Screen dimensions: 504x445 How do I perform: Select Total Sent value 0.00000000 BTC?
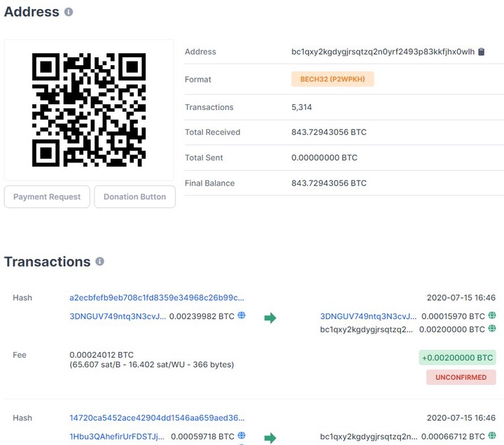tap(324, 157)
